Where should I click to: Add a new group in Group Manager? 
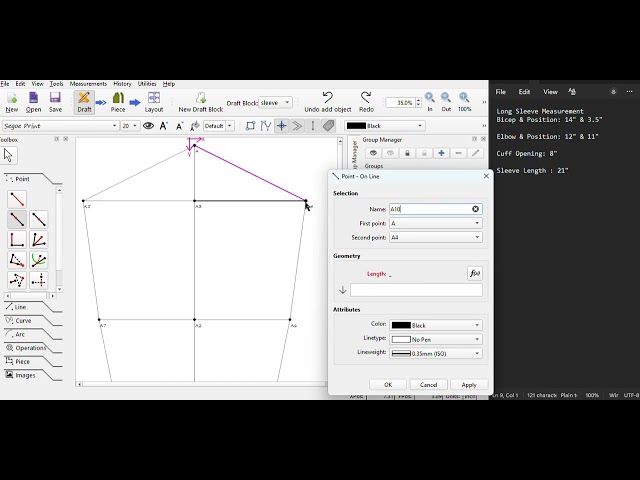click(441, 153)
